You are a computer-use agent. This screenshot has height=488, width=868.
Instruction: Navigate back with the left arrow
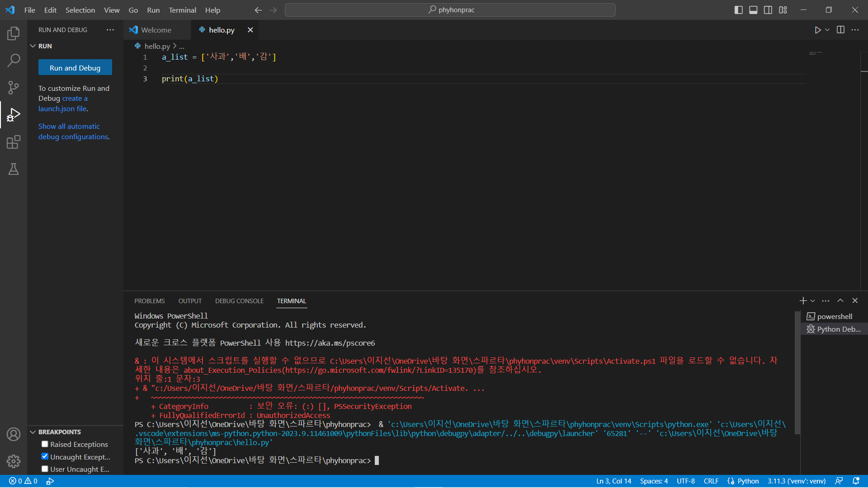(x=258, y=10)
